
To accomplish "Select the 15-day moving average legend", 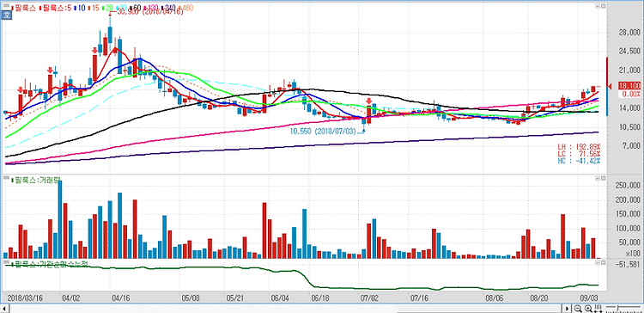I will pos(93,8).
